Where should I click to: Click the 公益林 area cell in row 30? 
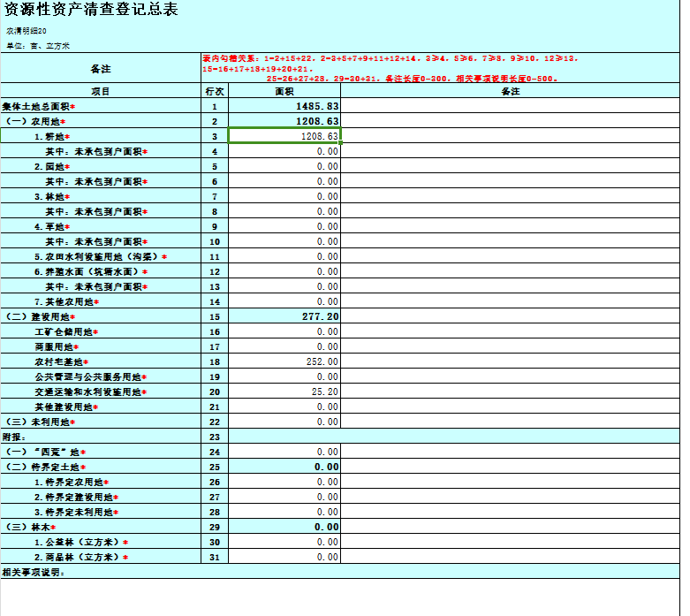tap(284, 542)
